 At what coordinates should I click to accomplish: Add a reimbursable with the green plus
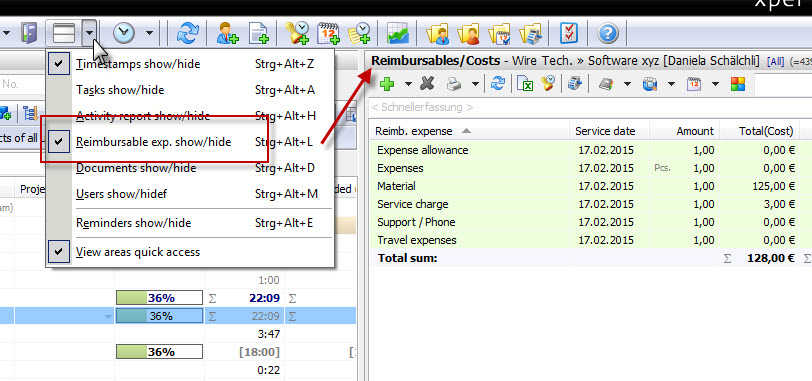pyautogui.click(x=387, y=83)
